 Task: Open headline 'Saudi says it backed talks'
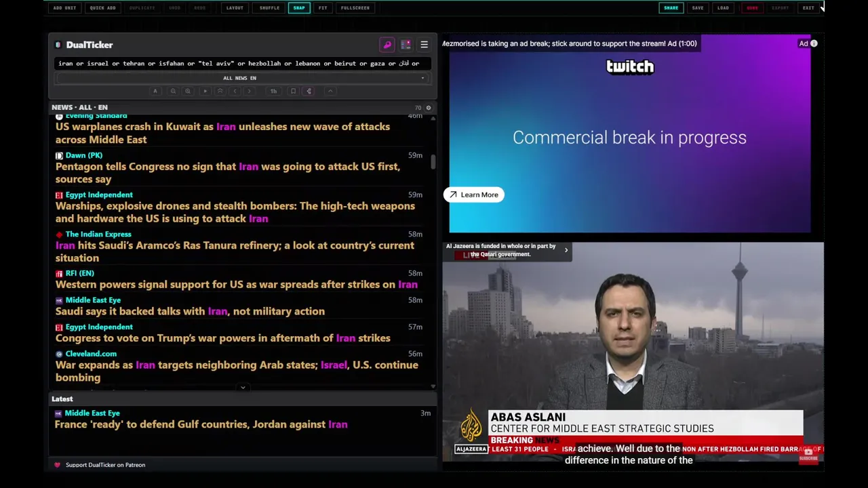point(190,311)
